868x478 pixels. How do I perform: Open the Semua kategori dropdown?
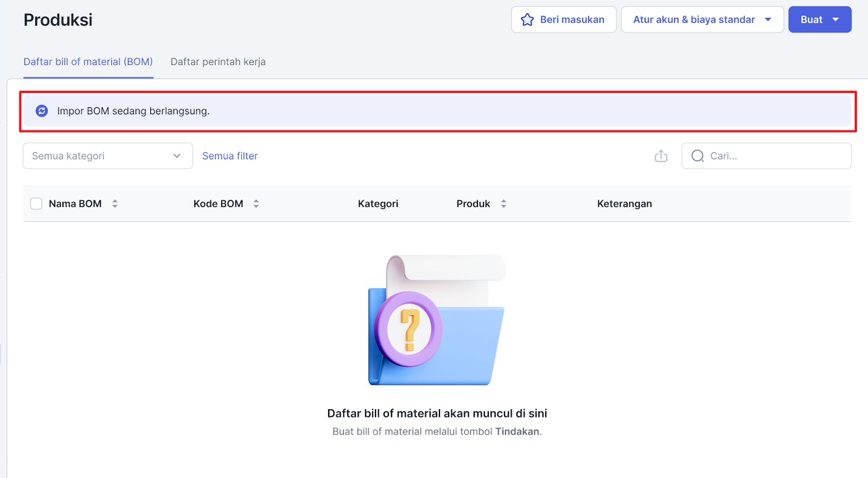tap(107, 156)
